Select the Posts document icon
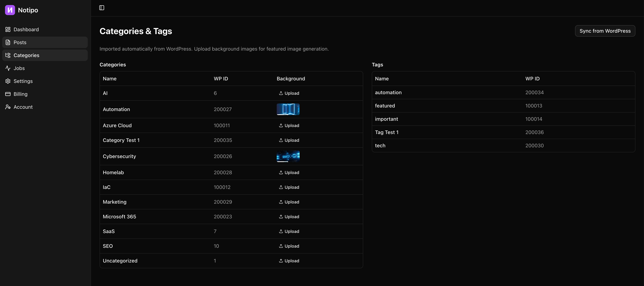 (x=8, y=42)
